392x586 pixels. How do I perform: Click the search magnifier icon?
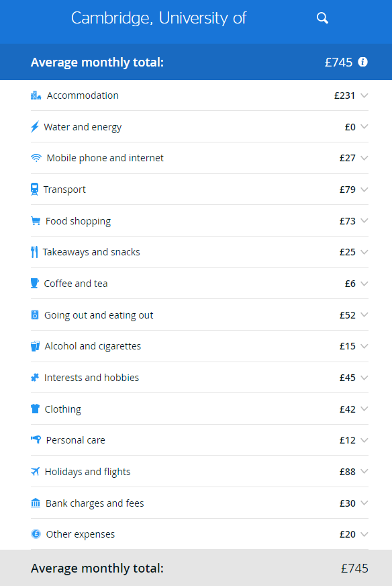322,18
